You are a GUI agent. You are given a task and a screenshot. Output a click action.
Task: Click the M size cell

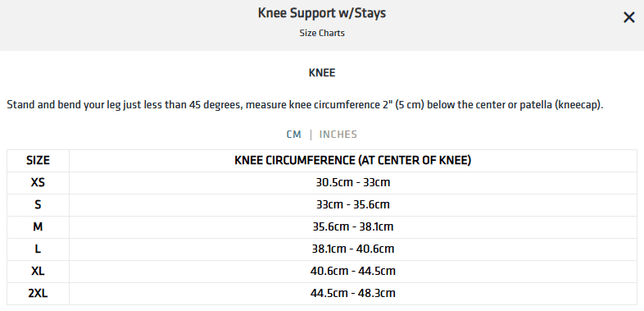pyautogui.click(x=38, y=226)
